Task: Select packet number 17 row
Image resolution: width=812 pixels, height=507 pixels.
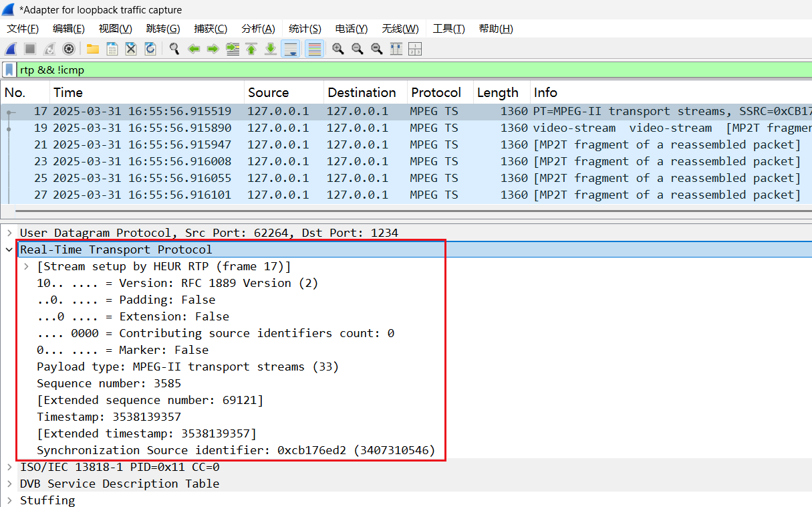Action: click(406, 111)
